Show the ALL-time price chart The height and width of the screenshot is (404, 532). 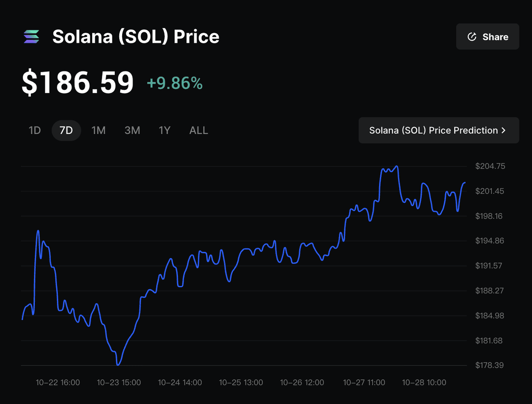pos(198,130)
